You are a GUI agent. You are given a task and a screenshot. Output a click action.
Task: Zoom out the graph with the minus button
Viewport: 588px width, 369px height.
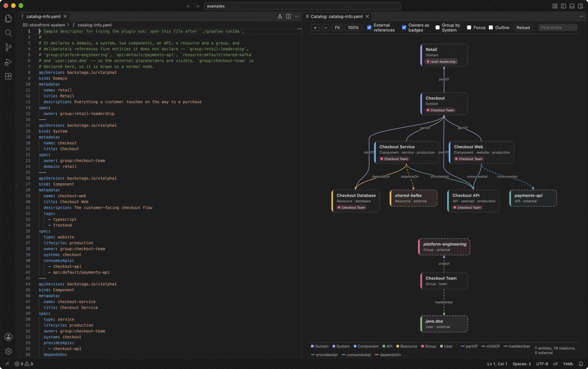point(326,28)
